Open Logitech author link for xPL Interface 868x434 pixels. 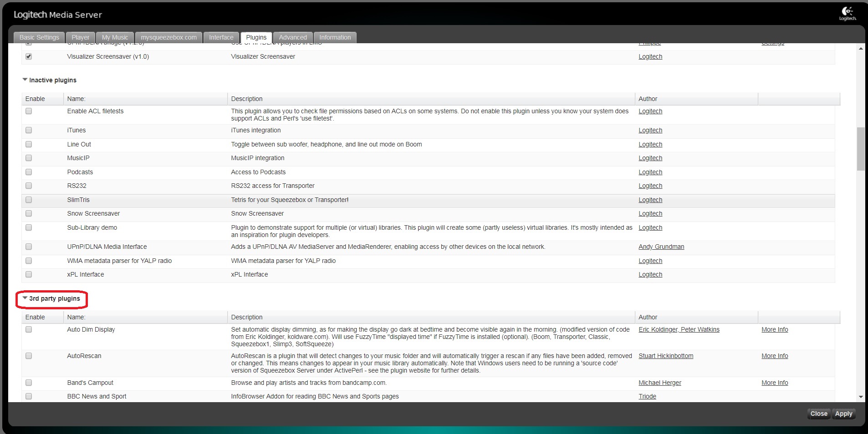tap(650, 274)
